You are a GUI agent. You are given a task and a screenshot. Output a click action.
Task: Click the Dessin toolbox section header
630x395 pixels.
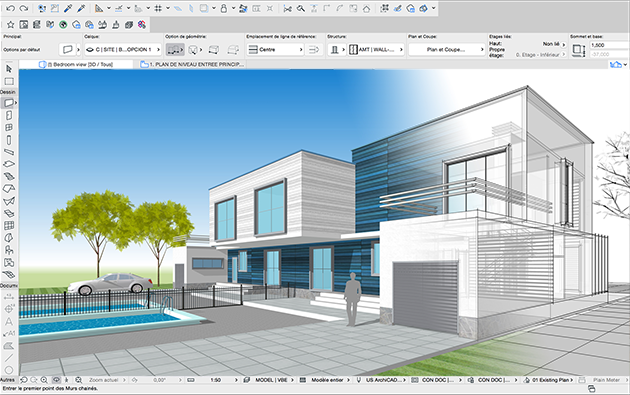point(8,92)
